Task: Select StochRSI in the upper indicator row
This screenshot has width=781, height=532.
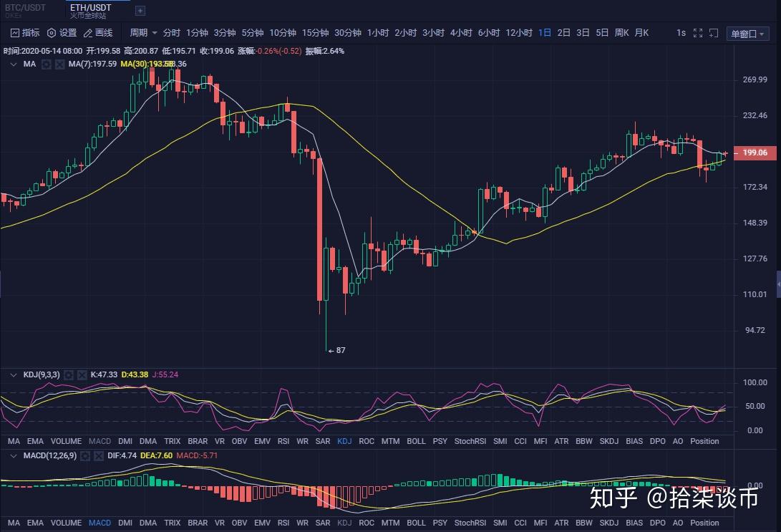Action: [470, 441]
